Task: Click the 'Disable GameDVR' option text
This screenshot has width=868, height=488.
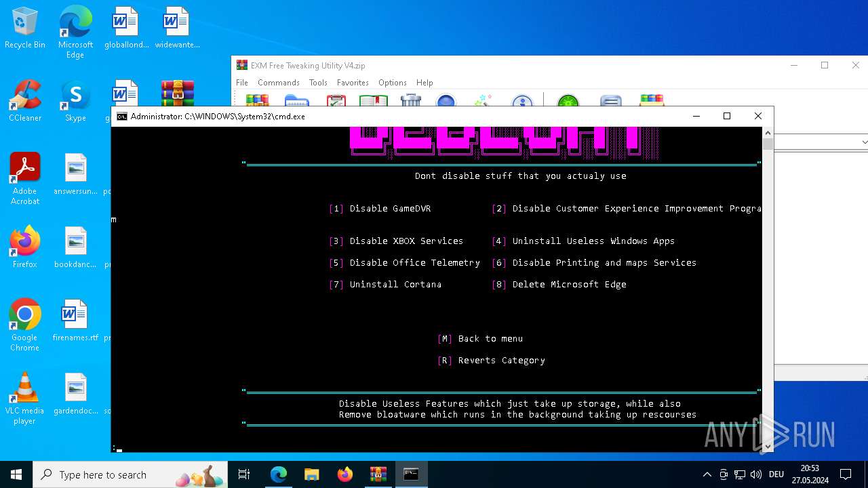Action: [x=390, y=209]
